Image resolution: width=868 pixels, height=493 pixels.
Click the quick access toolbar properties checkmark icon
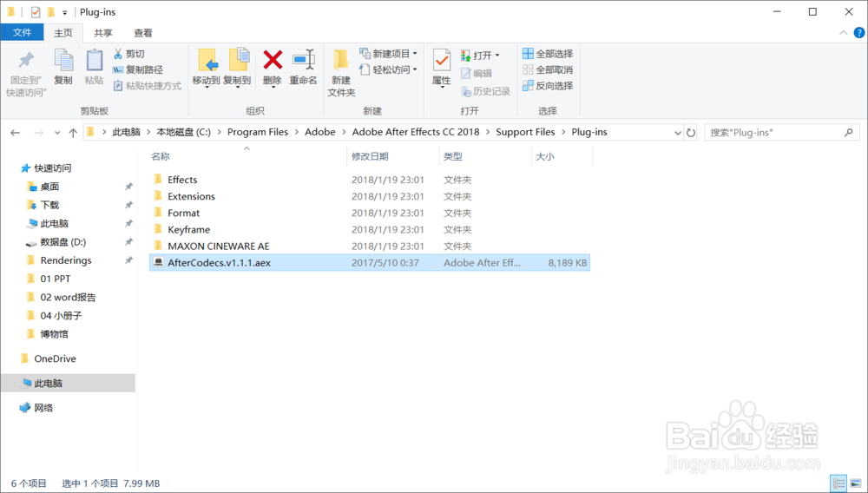36,12
